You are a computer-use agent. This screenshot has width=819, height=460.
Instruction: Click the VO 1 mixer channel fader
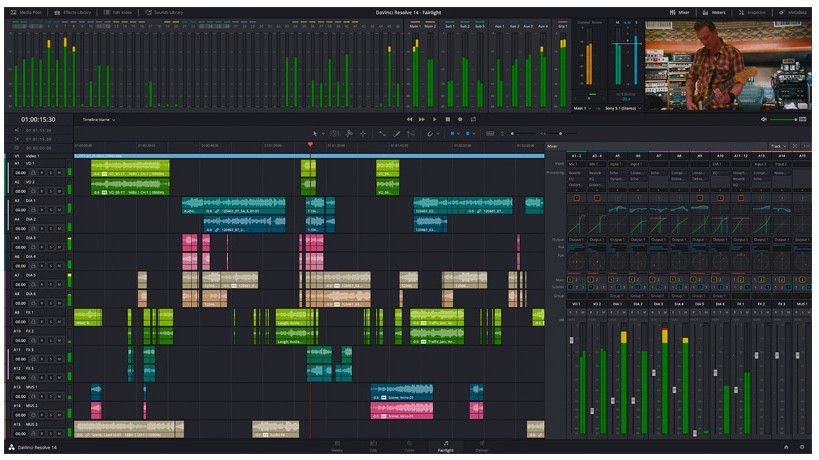click(x=571, y=340)
